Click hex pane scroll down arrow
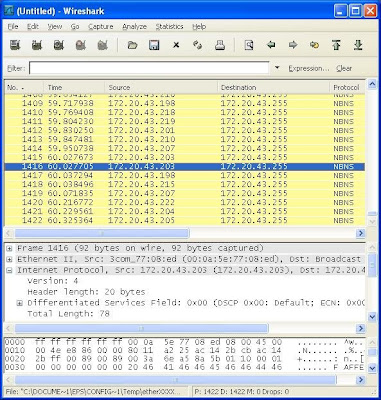Viewport: 381px width, 400px height. pos(372,368)
